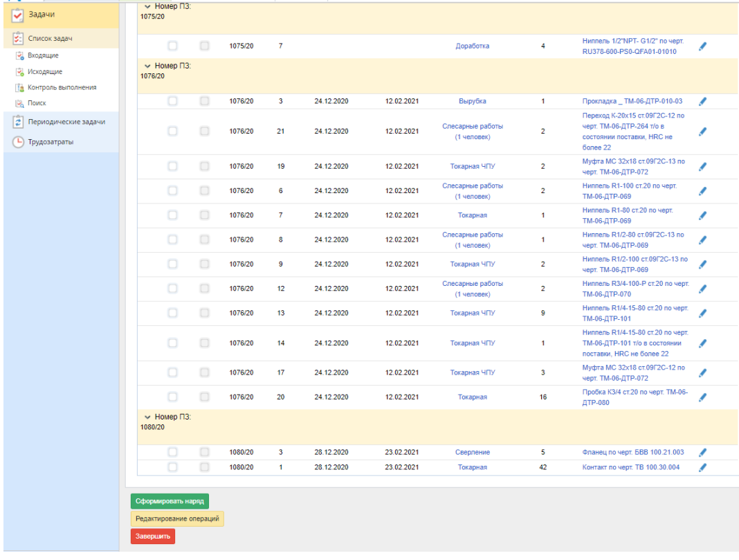Select first checkbox of the Пробка К3/4 row

tap(172, 397)
